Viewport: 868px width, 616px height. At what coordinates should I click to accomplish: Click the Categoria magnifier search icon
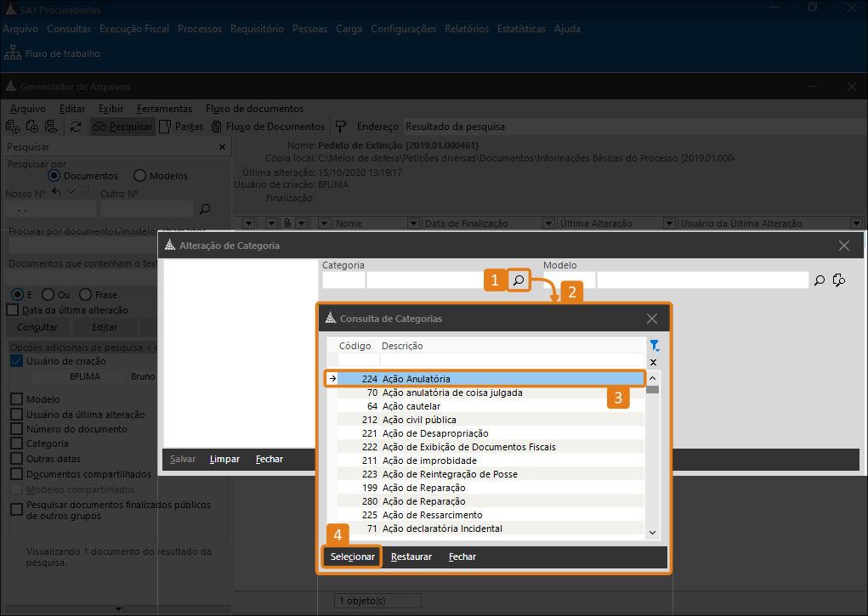click(x=519, y=280)
